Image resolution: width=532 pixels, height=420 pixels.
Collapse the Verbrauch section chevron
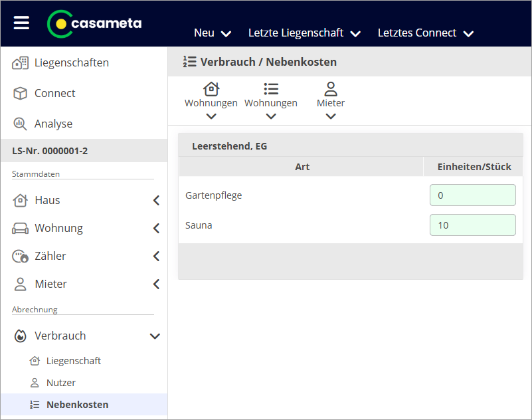coord(155,336)
